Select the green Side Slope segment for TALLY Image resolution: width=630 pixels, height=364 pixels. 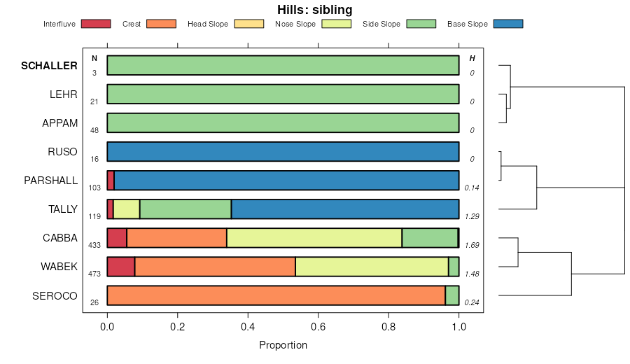point(185,209)
